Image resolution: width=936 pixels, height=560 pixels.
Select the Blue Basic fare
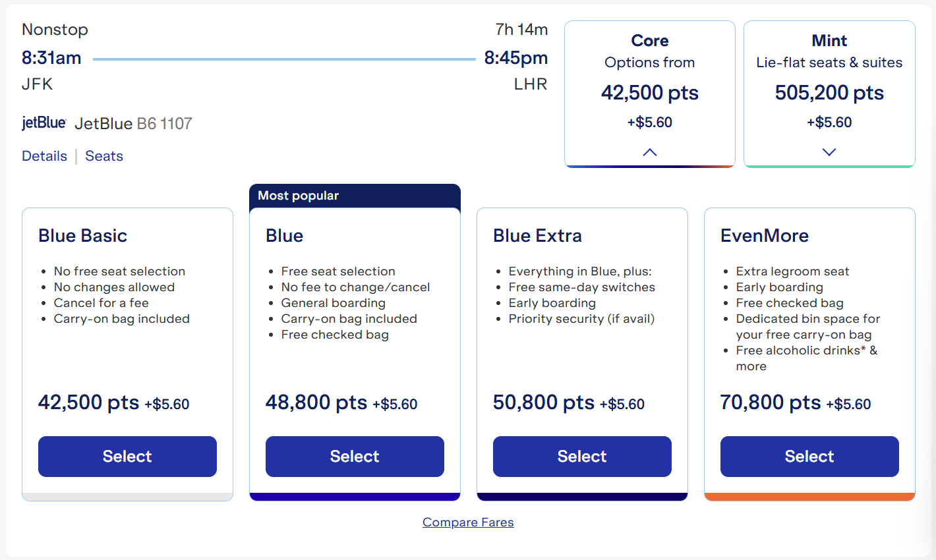pos(127,456)
